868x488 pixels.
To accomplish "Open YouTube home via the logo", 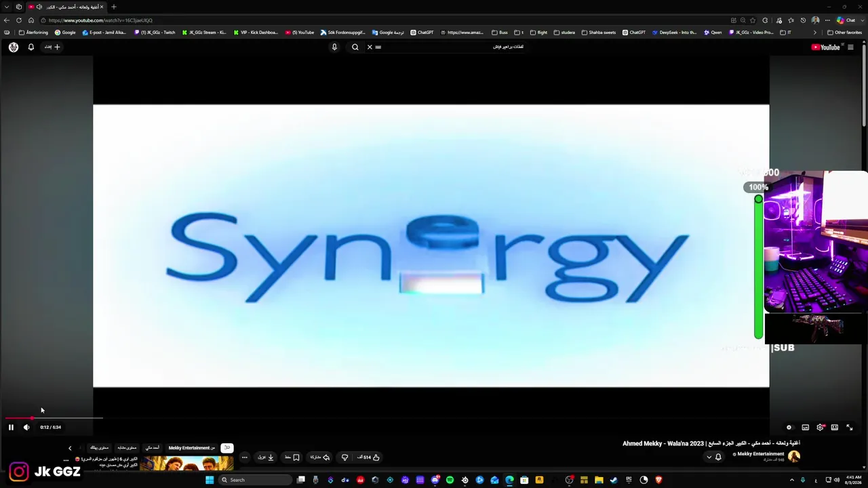I will 825,47.
